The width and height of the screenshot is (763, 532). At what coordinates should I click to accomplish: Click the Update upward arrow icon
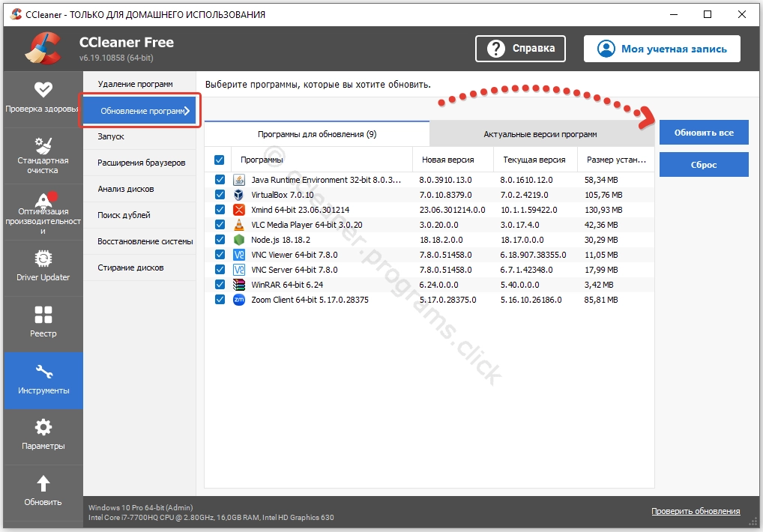(43, 483)
